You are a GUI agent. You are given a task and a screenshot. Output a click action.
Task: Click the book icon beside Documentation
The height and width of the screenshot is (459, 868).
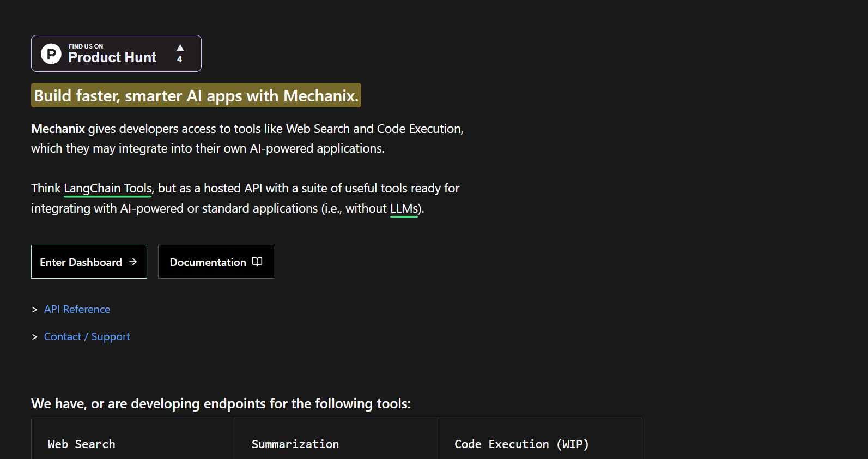pyautogui.click(x=257, y=262)
